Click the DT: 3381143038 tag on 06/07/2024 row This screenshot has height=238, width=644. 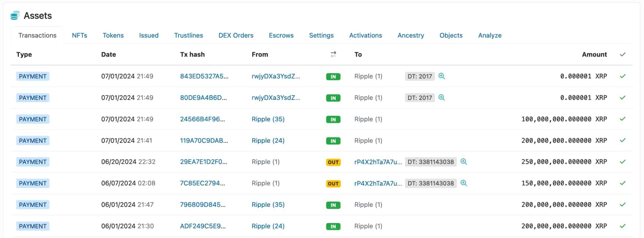(x=430, y=183)
